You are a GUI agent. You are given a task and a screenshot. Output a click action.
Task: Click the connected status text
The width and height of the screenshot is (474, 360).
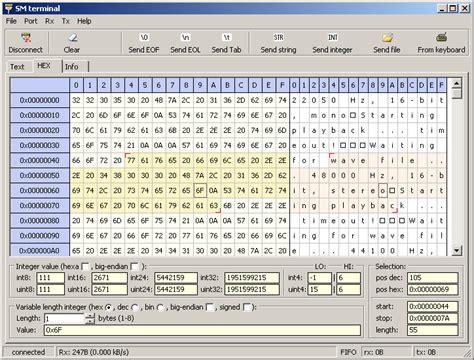[28, 352]
